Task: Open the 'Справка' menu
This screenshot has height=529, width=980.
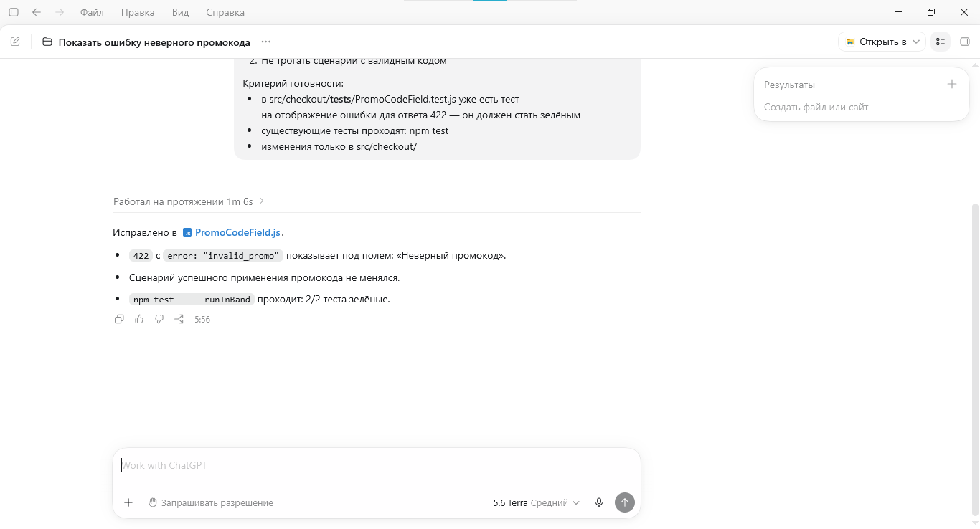Action: tap(225, 12)
